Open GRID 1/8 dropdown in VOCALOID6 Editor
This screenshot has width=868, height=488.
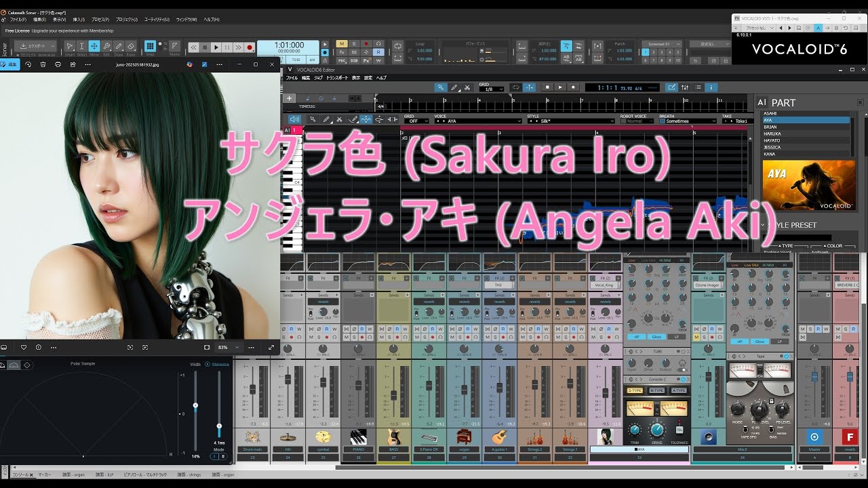[x=491, y=89]
